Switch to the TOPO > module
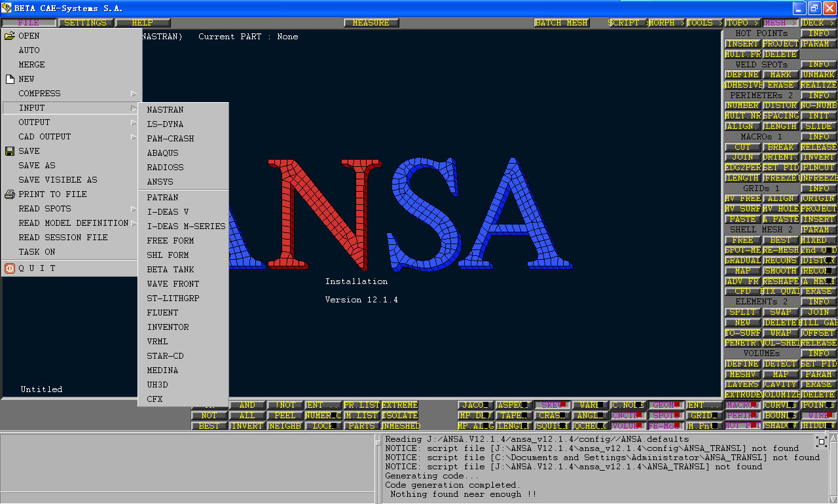This screenshot has width=838, height=504. click(742, 23)
